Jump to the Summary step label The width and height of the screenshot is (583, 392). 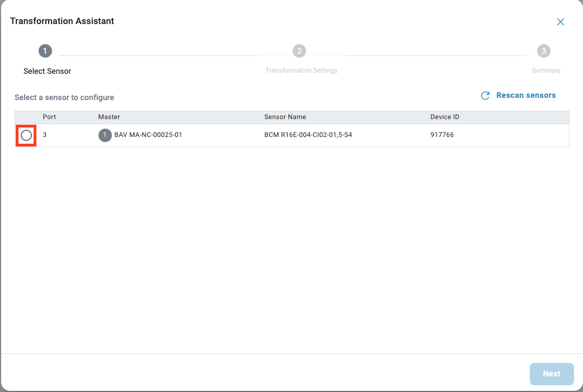click(x=546, y=70)
